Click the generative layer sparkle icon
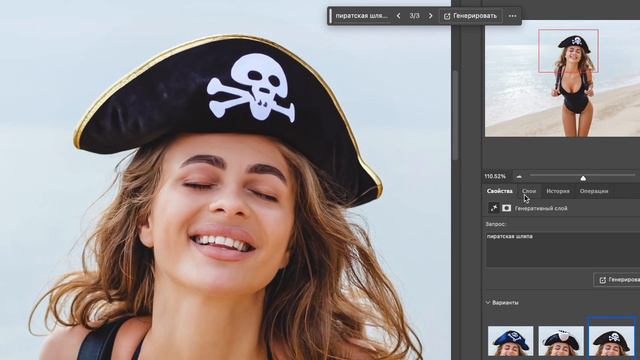Screen dimensions: 640x360 tap(494, 208)
